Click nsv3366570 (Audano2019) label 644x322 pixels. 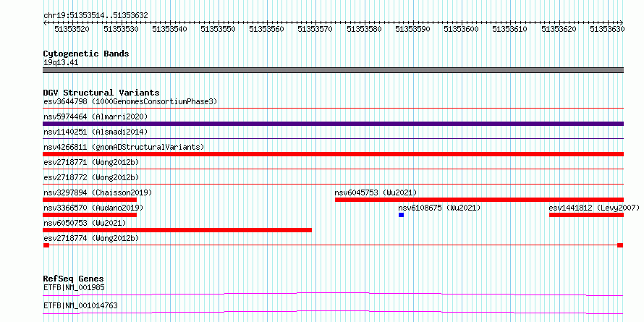(x=93, y=208)
